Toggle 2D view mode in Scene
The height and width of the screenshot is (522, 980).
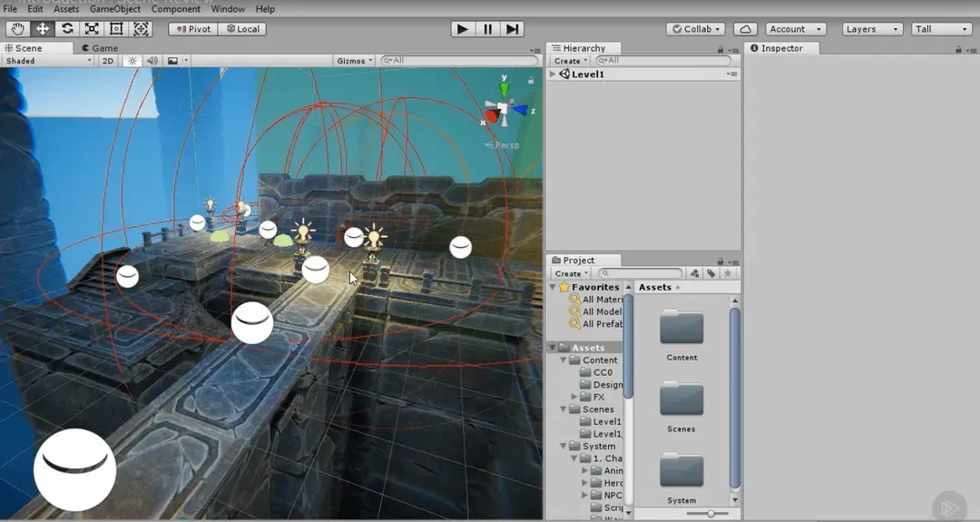[108, 61]
